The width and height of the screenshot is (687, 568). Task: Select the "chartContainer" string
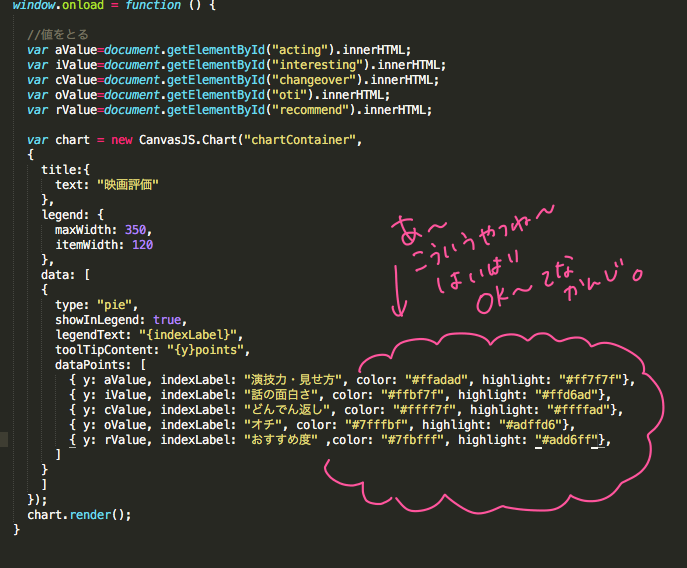[300, 140]
